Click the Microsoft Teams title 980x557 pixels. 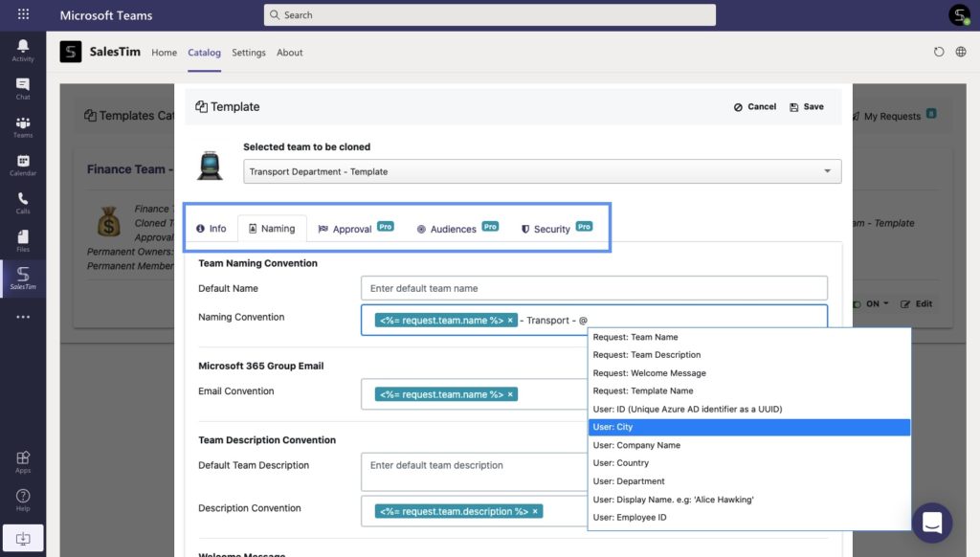tap(106, 15)
